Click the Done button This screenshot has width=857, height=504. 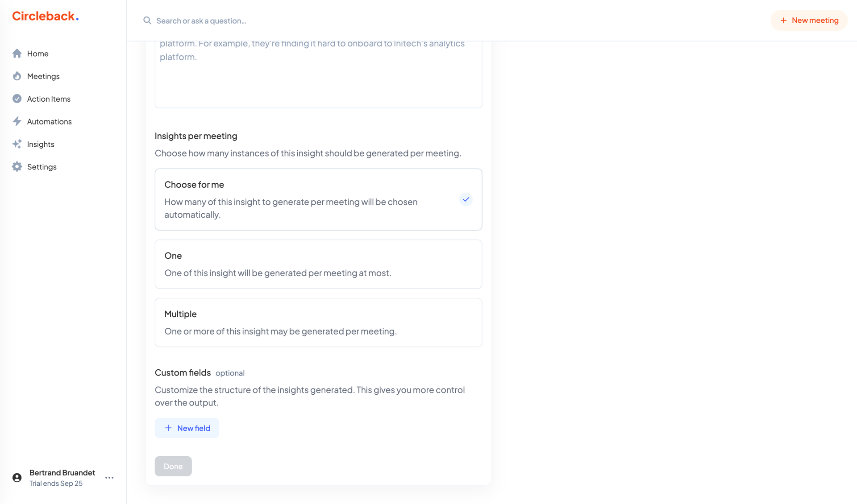173,466
